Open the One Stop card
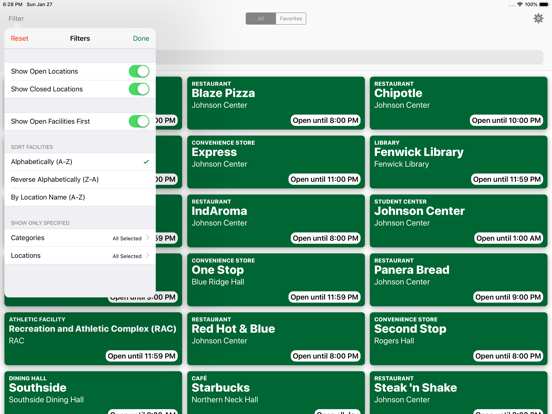The height and width of the screenshot is (414, 552). tap(276, 280)
